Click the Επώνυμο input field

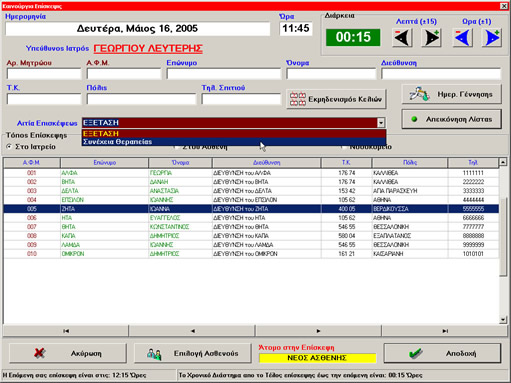pos(224,74)
